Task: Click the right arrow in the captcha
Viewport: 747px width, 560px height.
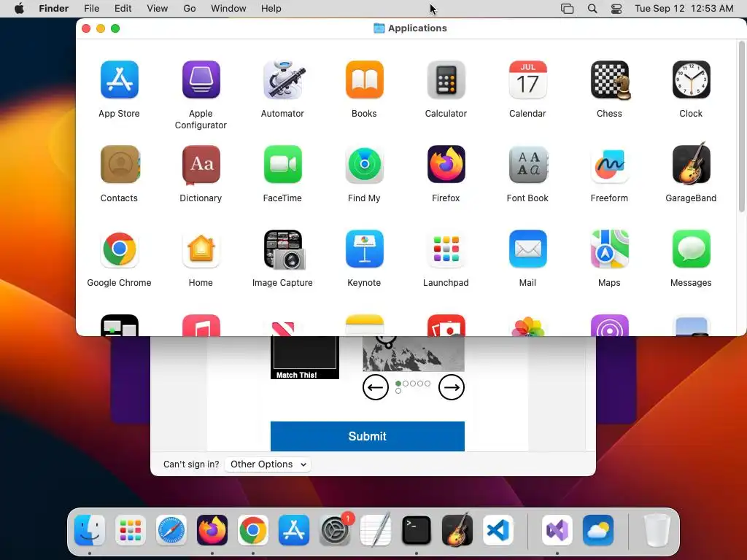Action: 451,387
